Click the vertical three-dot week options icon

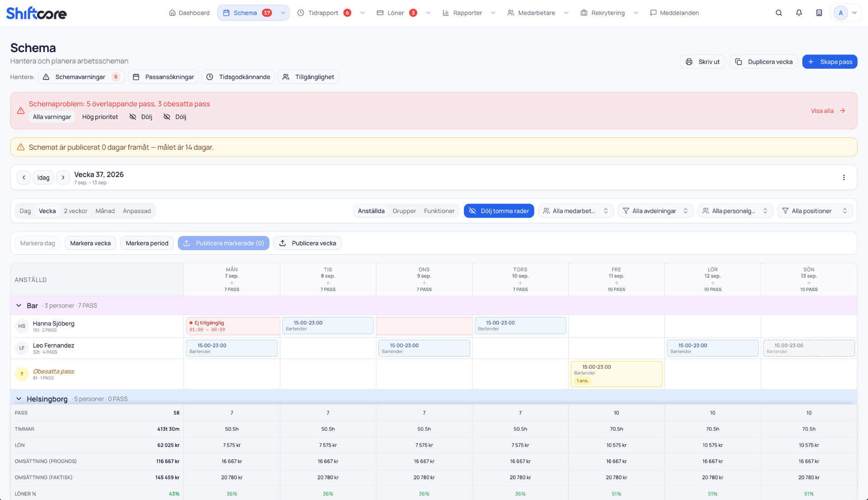pyautogui.click(x=844, y=178)
